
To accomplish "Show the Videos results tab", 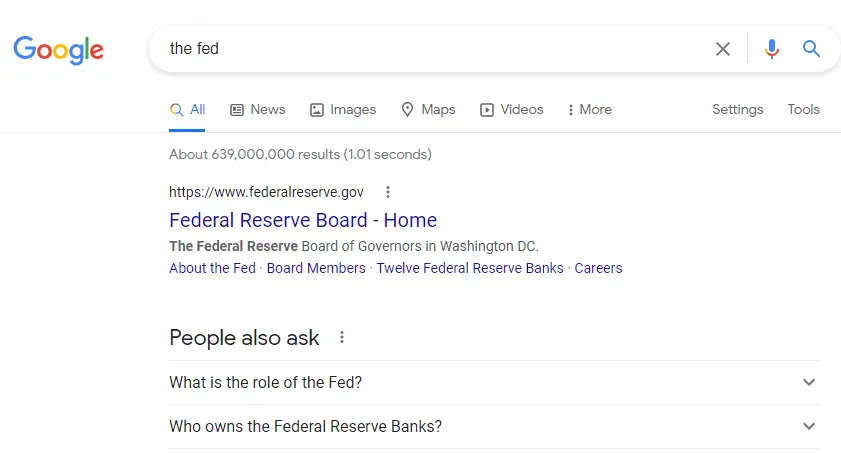I will click(512, 110).
